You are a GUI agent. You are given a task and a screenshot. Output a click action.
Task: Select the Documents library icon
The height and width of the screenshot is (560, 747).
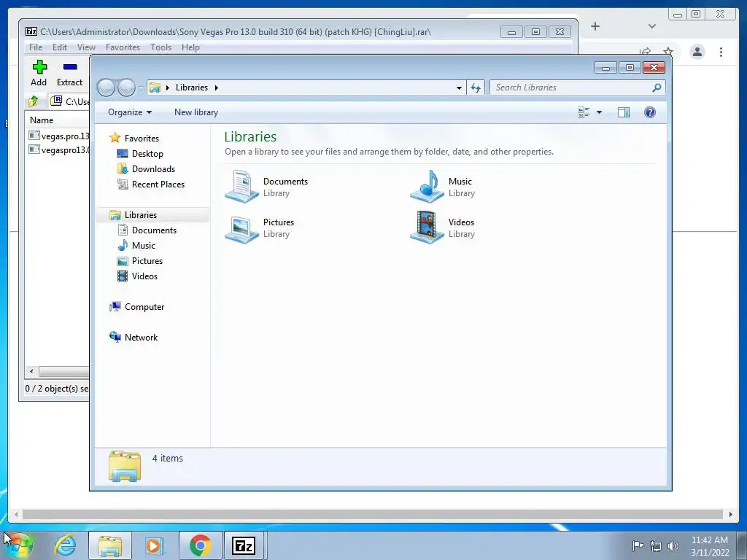[242, 186]
